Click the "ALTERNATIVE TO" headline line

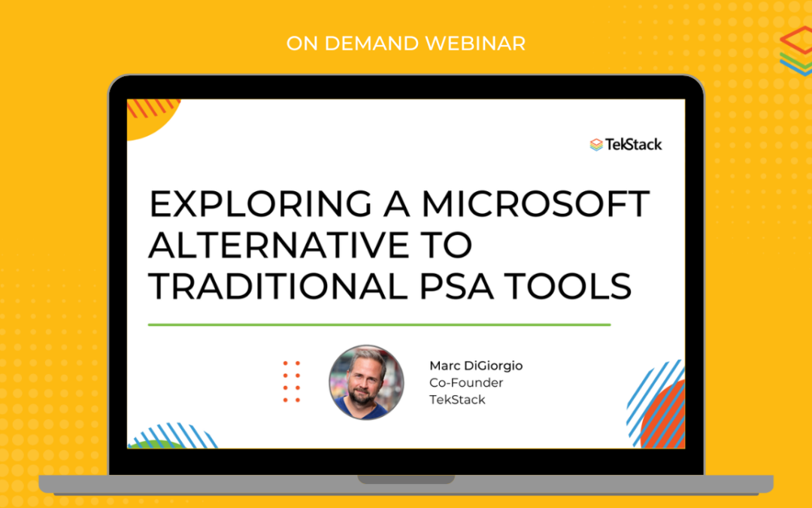coord(310,246)
